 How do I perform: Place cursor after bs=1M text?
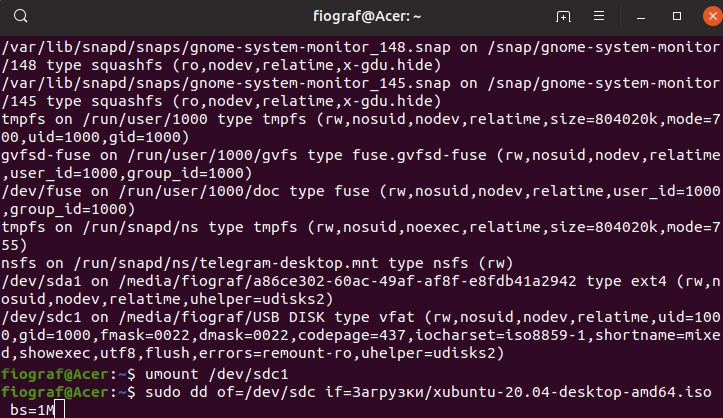[x=60, y=409]
